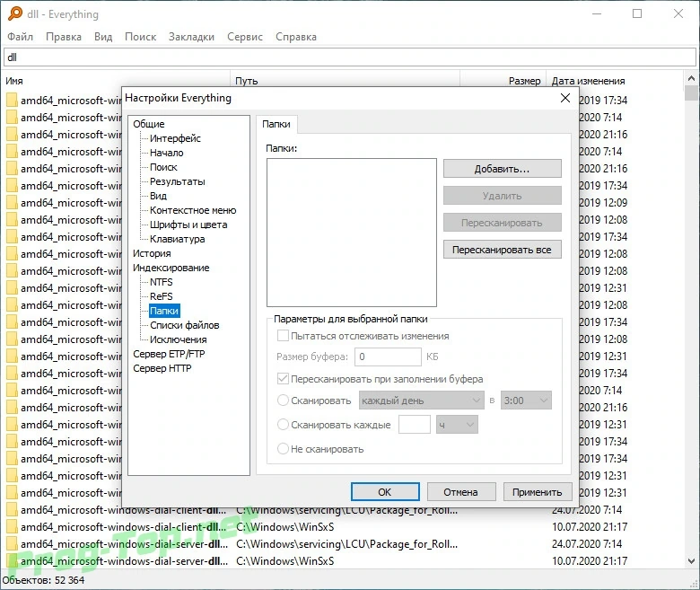Click the Пересканировать button

coord(503,223)
